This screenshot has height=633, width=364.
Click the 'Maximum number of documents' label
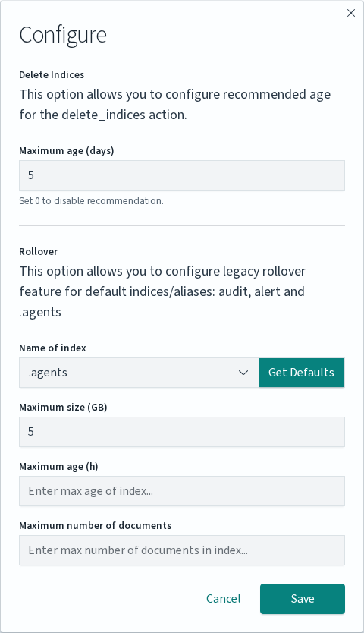click(96, 526)
